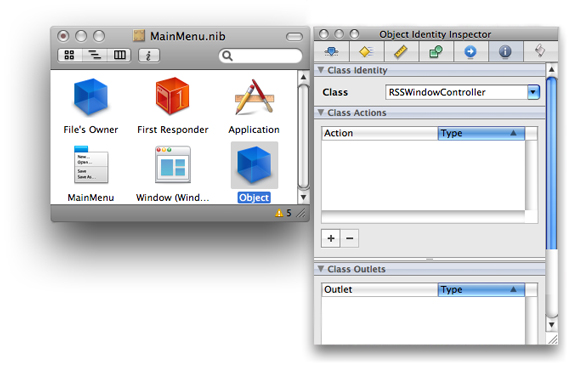Image resolution: width=572 pixels, height=367 pixels.
Task: Remove a class action with minus
Action: pos(349,238)
